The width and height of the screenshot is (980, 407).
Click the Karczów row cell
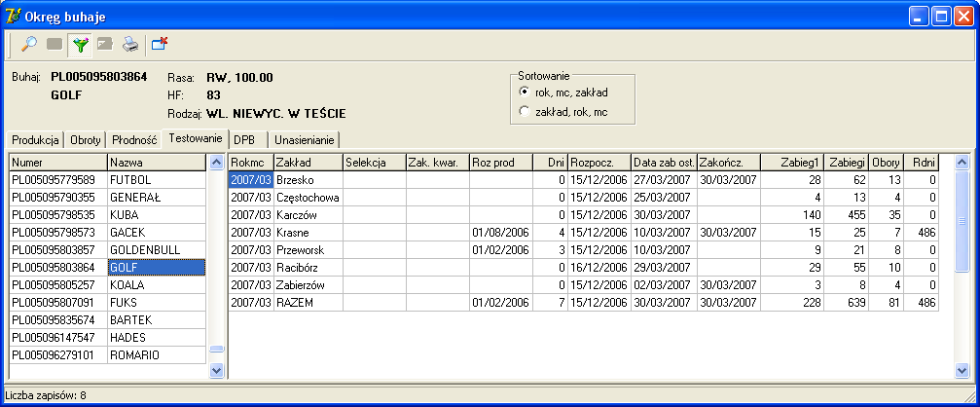click(309, 215)
